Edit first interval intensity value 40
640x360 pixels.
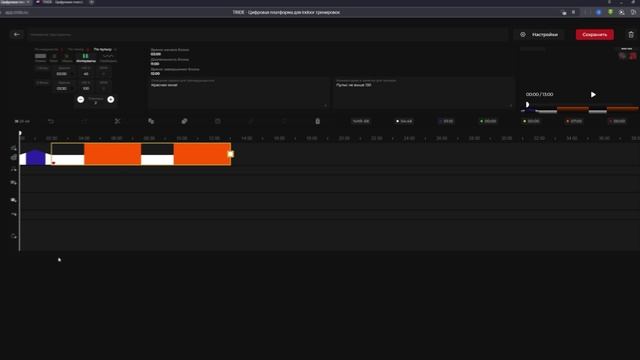click(x=86, y=74)
